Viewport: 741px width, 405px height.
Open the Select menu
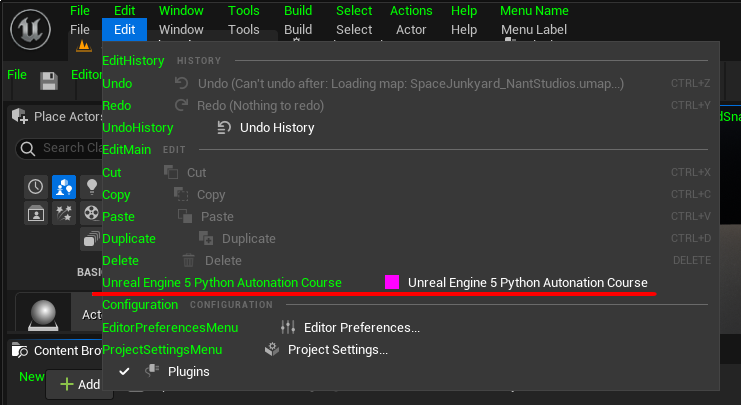(354, 29)
